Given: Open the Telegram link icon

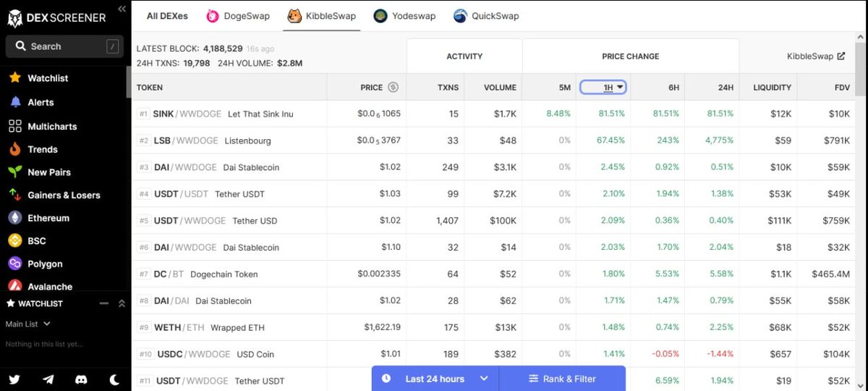Looking at the screenshot, I should 48,379.
